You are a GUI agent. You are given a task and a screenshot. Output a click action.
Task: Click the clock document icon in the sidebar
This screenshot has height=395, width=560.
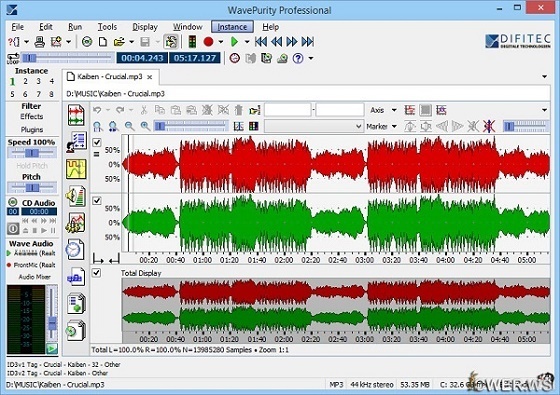coord(75,249)
